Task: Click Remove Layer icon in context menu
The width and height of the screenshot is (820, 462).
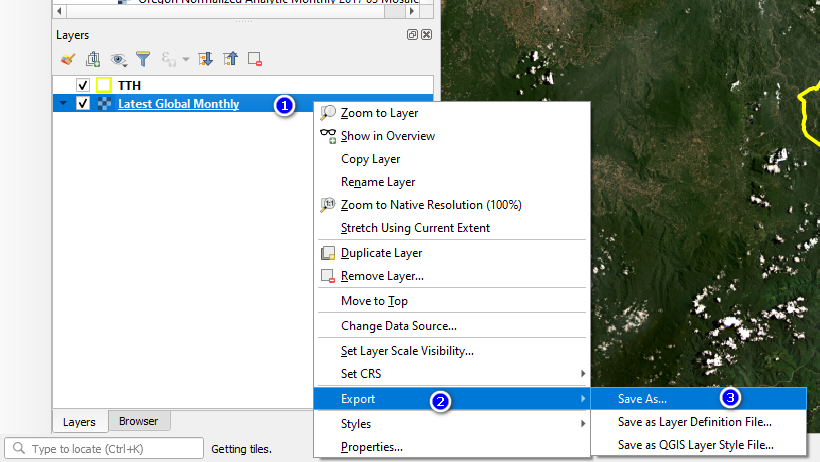Action: (x=328, y=276)
